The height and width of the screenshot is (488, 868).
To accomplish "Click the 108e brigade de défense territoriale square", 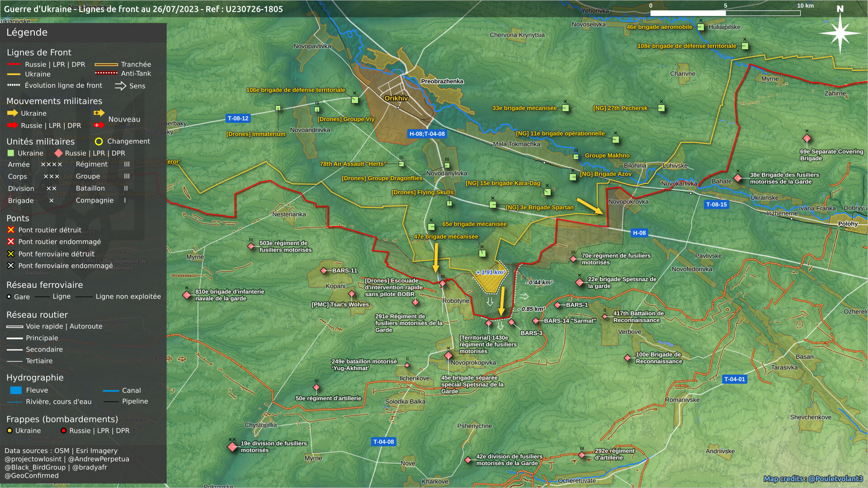I will (745, 46).
